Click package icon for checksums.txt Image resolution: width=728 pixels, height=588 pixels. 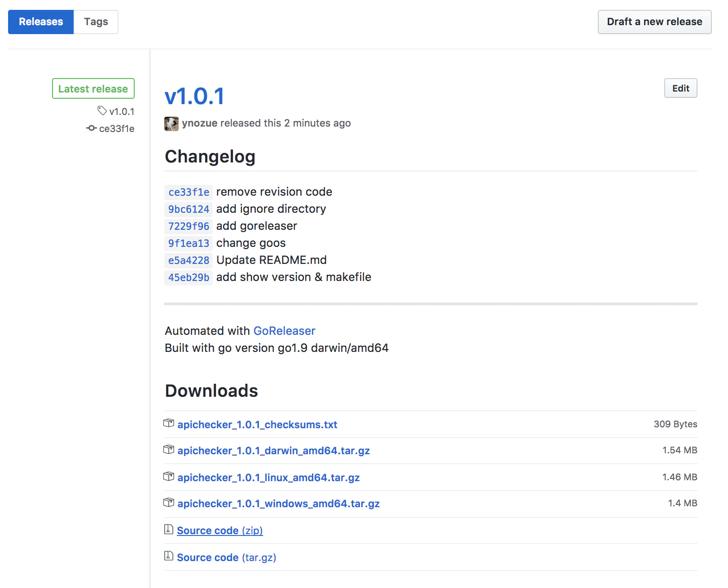169,423
